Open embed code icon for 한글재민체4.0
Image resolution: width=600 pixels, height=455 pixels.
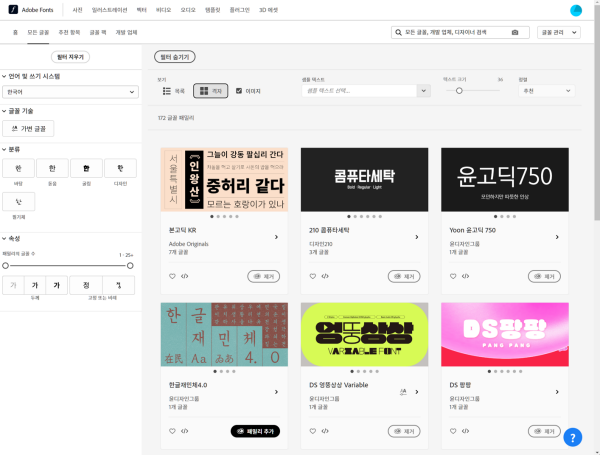point(184,431)
